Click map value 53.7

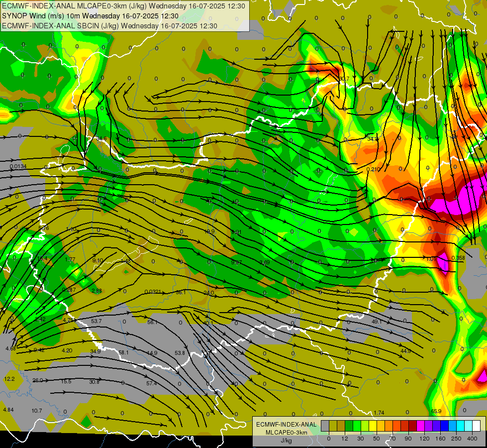click(97, 321)
